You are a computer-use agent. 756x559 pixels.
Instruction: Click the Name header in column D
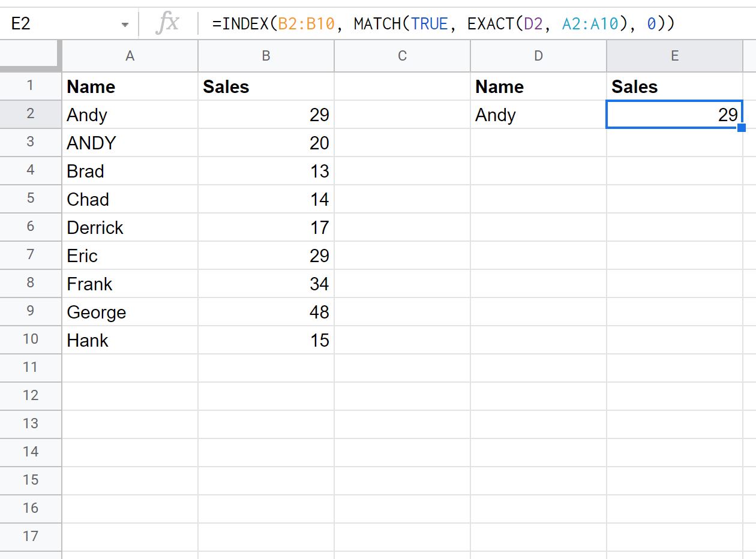point(538,86)
